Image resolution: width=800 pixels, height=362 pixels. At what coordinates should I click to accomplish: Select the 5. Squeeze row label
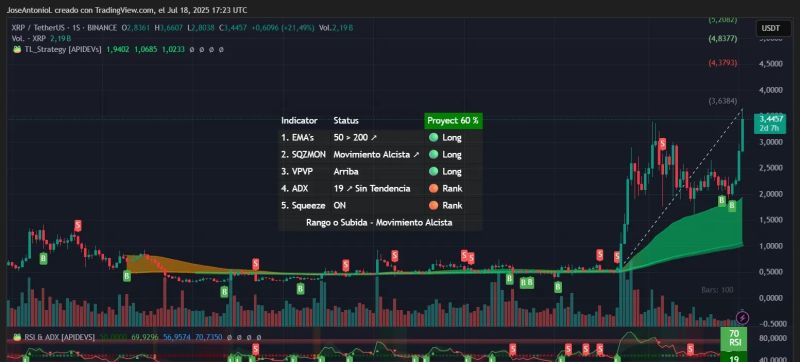(x=303, y=205)
